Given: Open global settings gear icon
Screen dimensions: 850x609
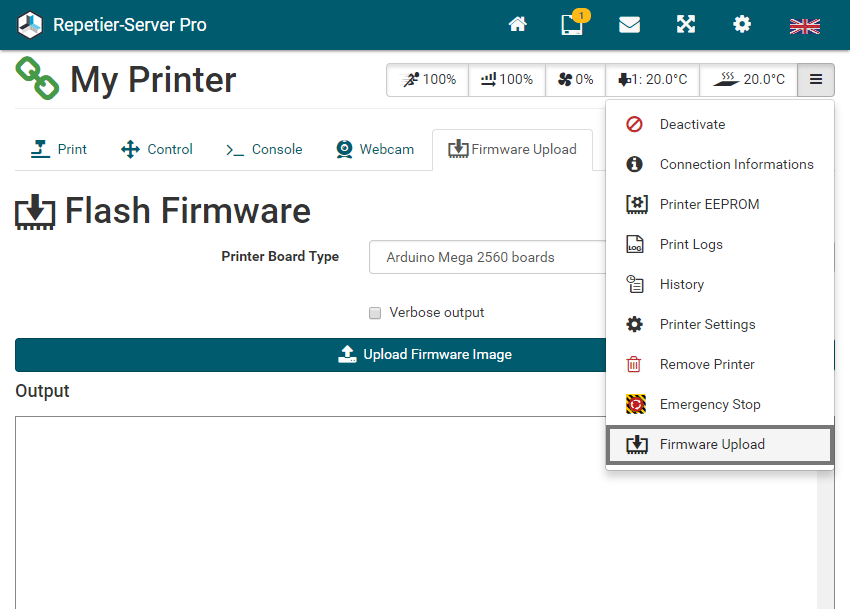Looking at the screenshot, I should tap(742, 24).
